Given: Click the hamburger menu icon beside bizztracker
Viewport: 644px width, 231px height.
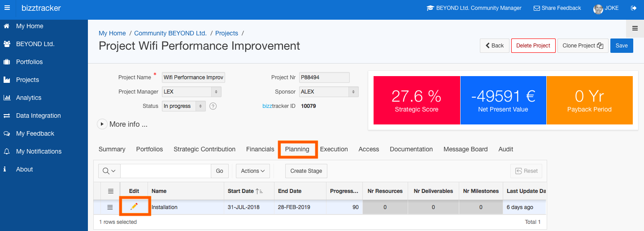Looking at the screenshot, I should [7, 8].
